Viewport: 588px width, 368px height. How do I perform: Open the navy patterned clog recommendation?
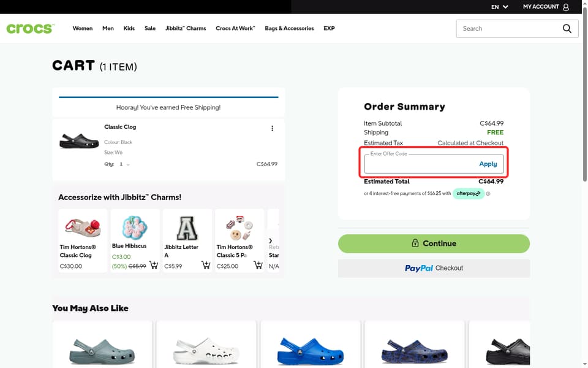(415, 351)
